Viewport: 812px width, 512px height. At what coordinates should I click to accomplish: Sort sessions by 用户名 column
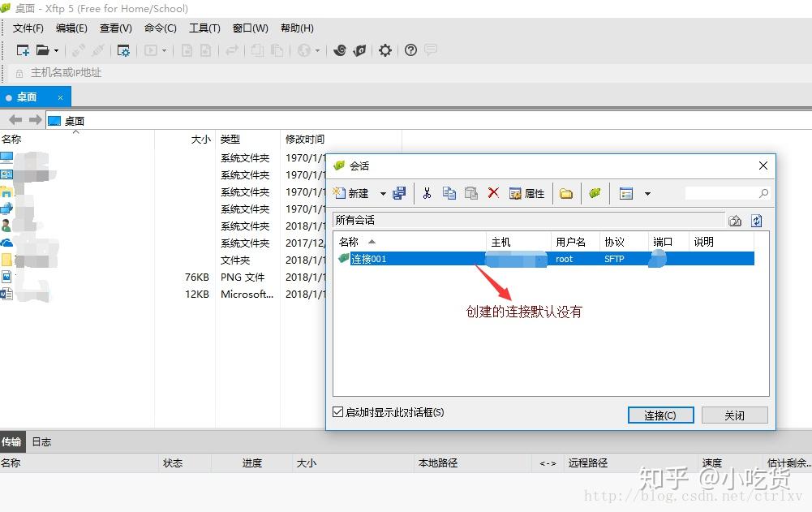tap(575, 242)
